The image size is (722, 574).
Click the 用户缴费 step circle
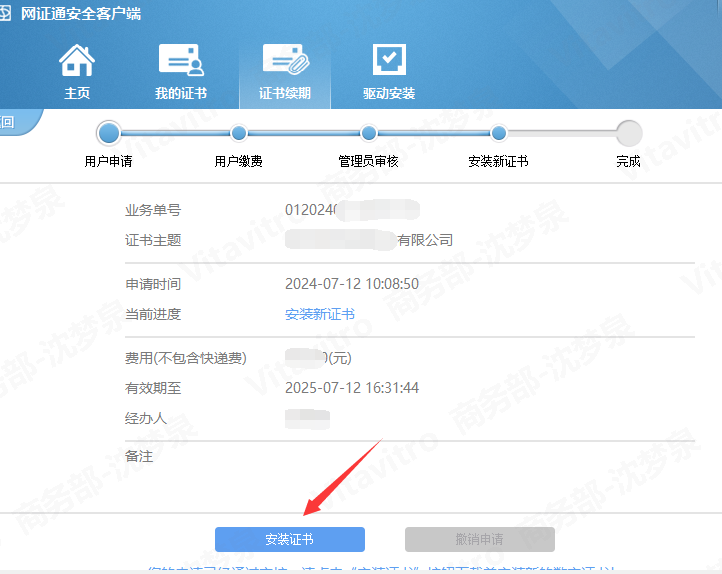click(239, 133)
